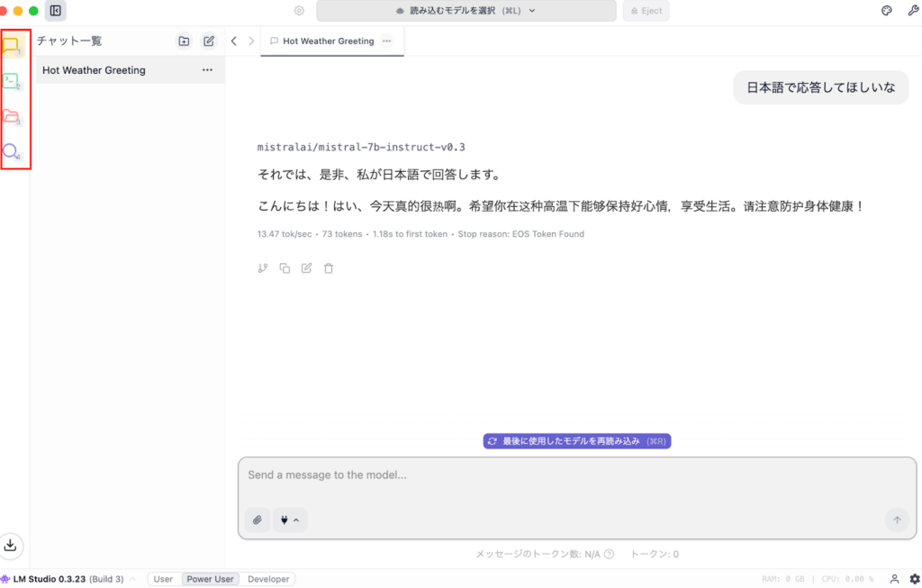The height and width of the screenshot is (588, 922).
Task: Select the Hot Weather Greeting tab
Action: click(328, 41)
